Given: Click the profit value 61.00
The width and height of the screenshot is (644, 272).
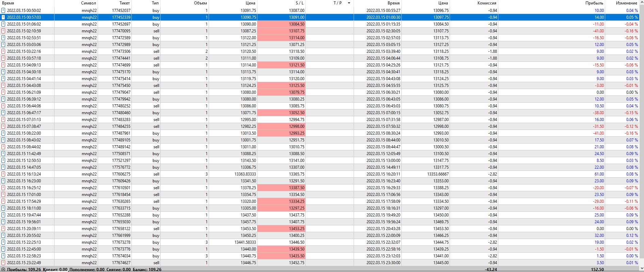Looking at the screenshot, I should (599, 174).
